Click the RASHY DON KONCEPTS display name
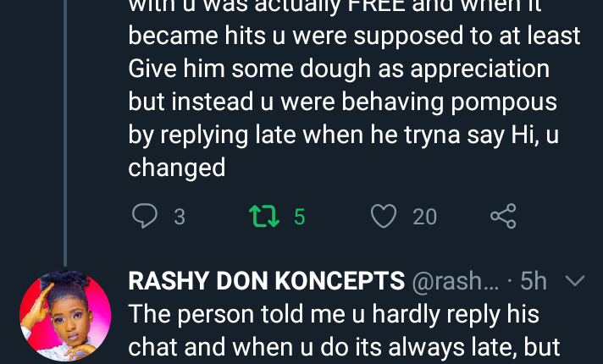Image resolution: width=603 pixels, height=364 pixels. coord(266,281)
